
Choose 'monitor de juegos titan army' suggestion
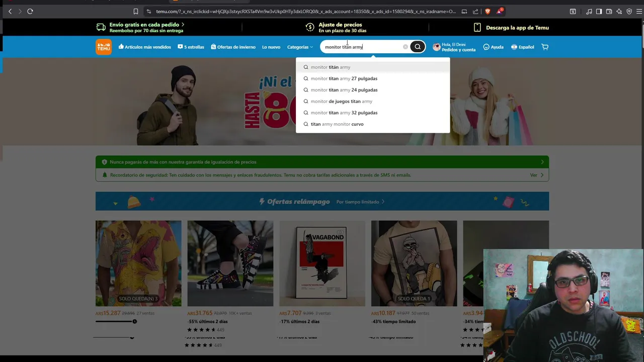[373, 101]
